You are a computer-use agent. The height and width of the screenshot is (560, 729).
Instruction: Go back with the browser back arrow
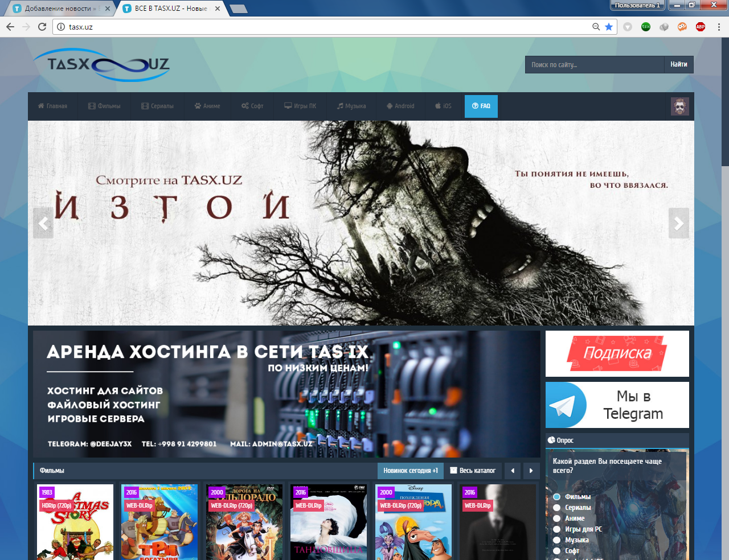10,27
